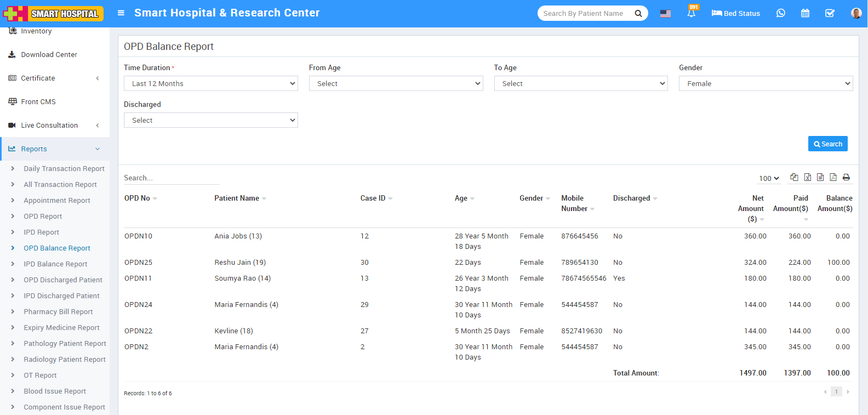This screenshot has height=415, width=868.
Task: Open IPD Balance Report in sidebar
Action: 55,264
